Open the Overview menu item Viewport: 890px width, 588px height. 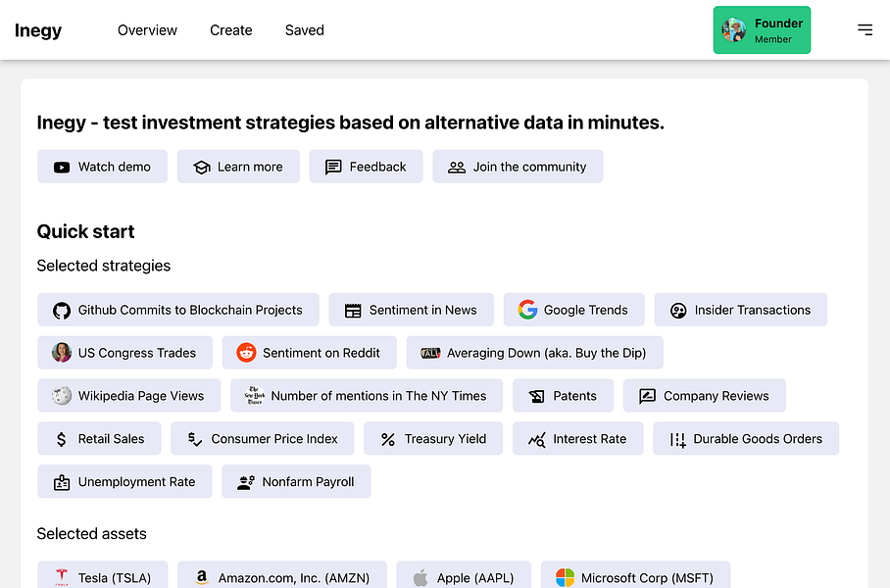(147, 30)
